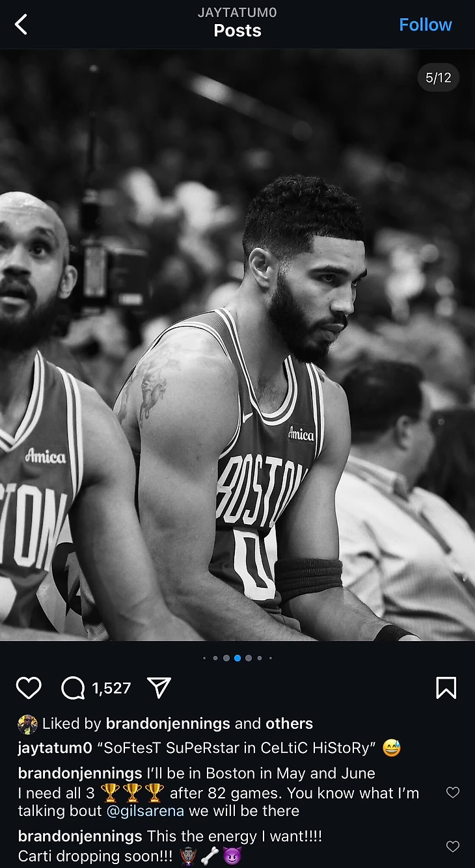Image resolution: width=475 pixels, height=868 pixels.
Task: Save the post with the bookmark icon
Action: pos(446,688)
